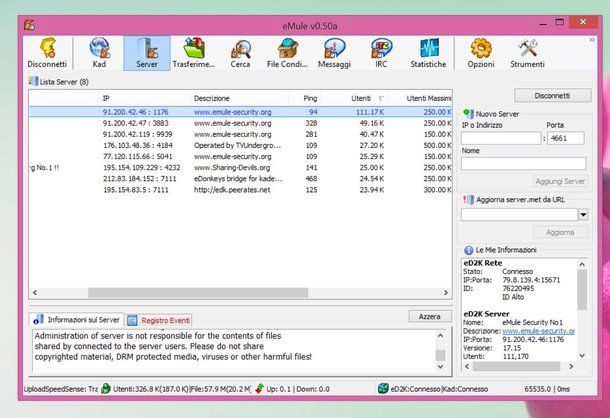Select server 212.83.184.152 : 7111
The width and height of the screenshot is (610, 418).
(240, 179)
